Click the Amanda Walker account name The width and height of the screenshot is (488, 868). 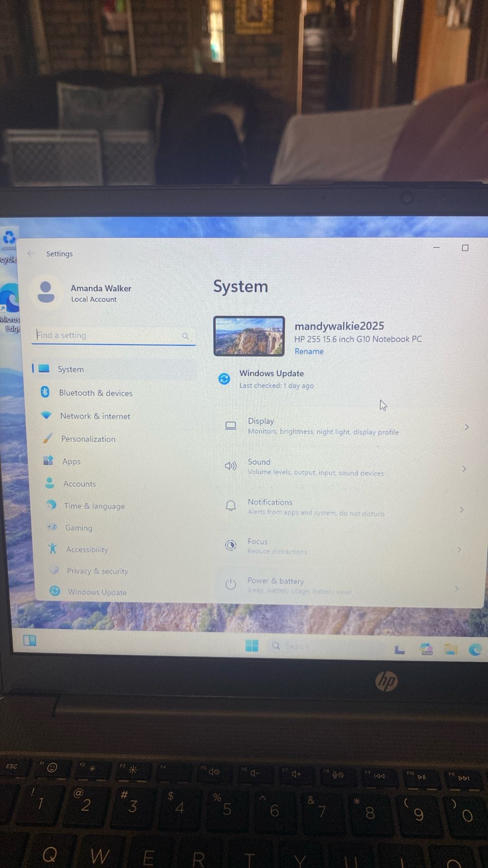click(101, 288)
